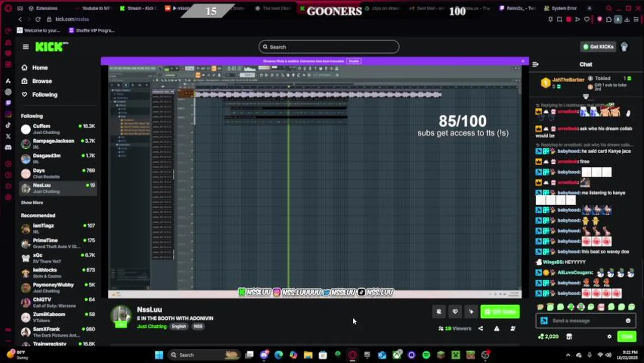Viewport: 644px width, 363px height.
Task: Open PrimeTime recommended channel
Action: (57, 243)
